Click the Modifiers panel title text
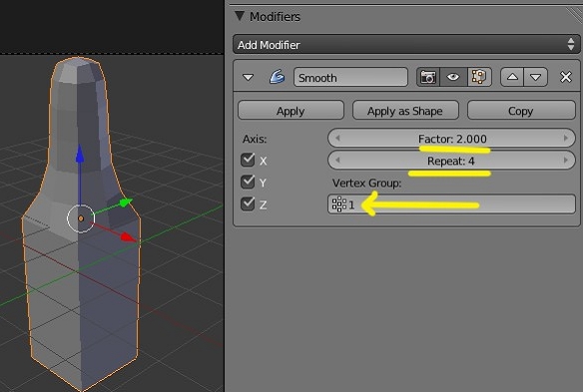Viewport: 583px width, 392px height. pyautogui.click(x=275, y=16)
